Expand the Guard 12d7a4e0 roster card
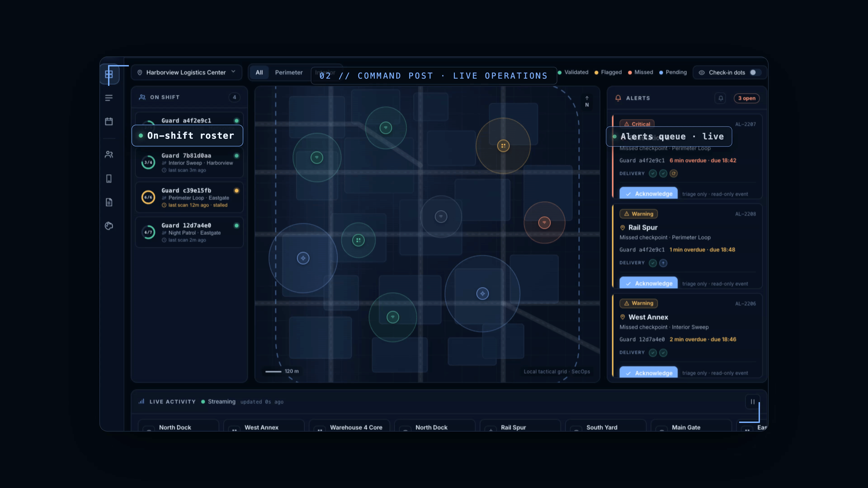Image resolution: width=868 pixels, height=488 pixels. pos(189,232)
